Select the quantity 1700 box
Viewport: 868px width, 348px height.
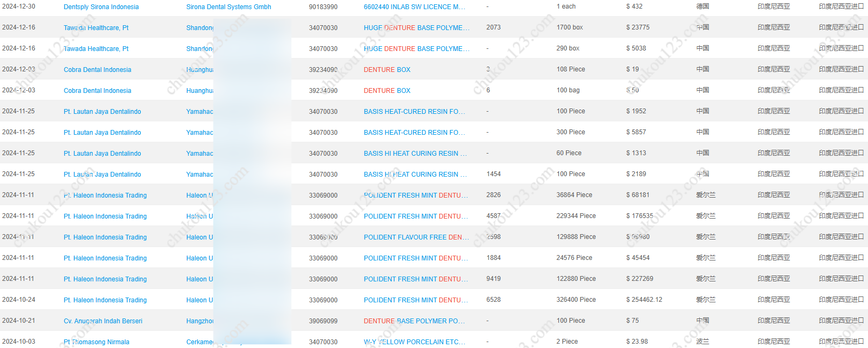570,27
